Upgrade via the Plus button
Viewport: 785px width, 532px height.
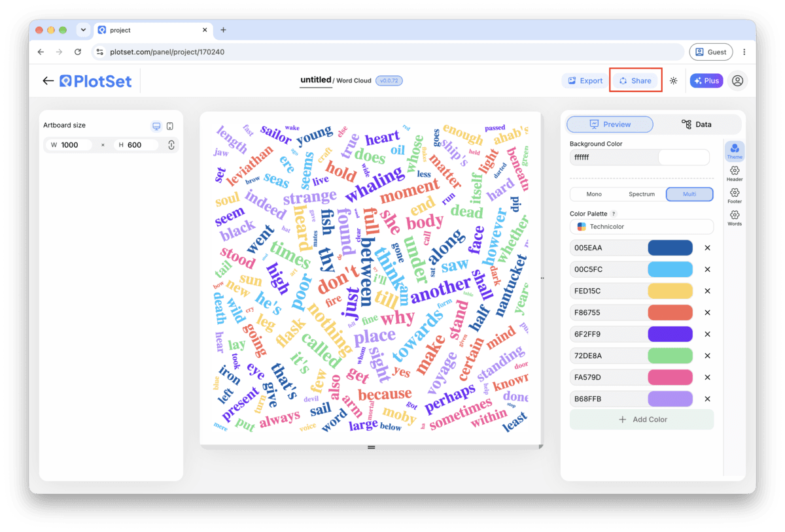706,80
